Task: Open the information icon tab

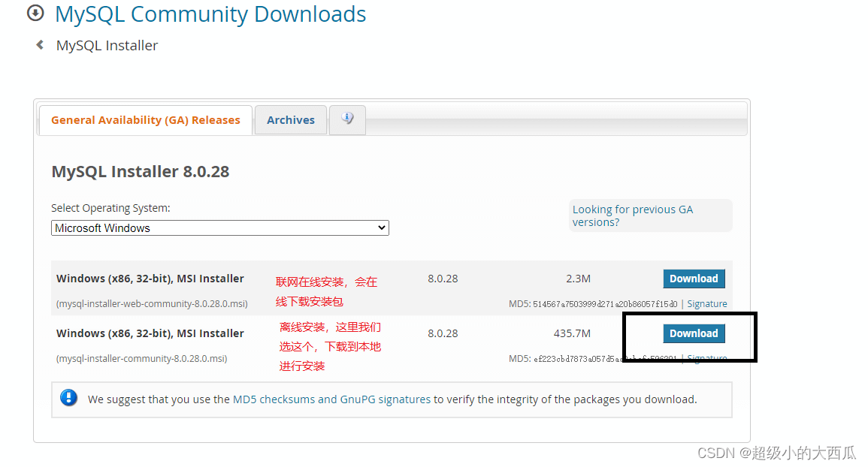Action: pyautogui.click(x=347, y=119)
